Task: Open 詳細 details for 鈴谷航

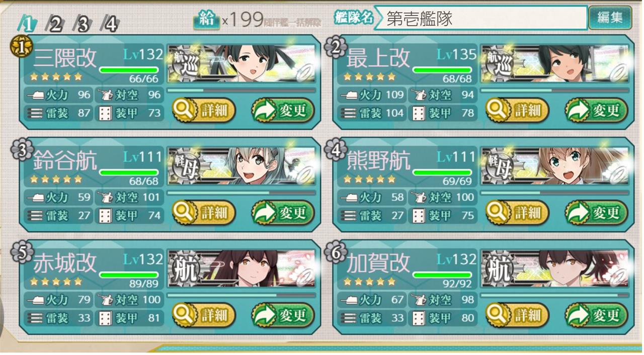Action: [203, 213]
